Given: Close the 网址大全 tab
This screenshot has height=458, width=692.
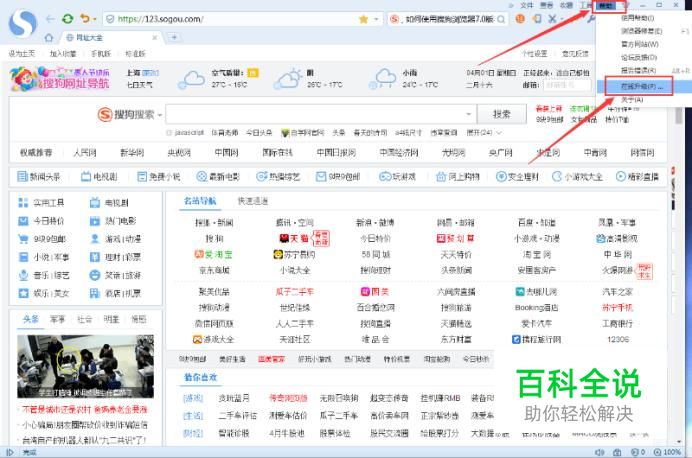Looking at the screenshot, I should coord(154,38).
